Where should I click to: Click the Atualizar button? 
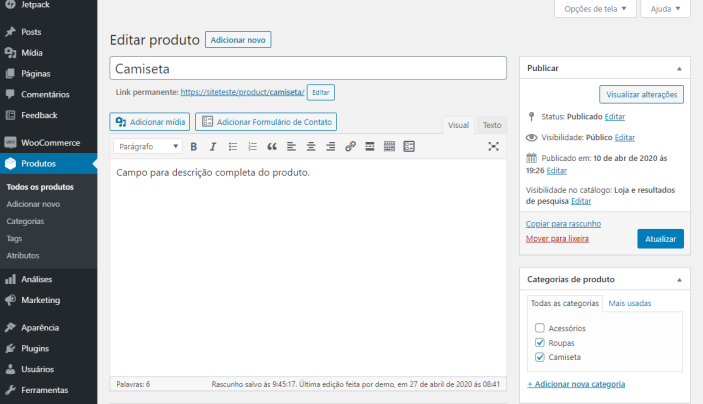[x=660, y=239]
